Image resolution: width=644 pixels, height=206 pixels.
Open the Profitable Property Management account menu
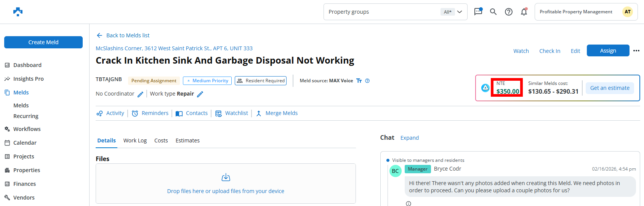(x=586, y=12)
